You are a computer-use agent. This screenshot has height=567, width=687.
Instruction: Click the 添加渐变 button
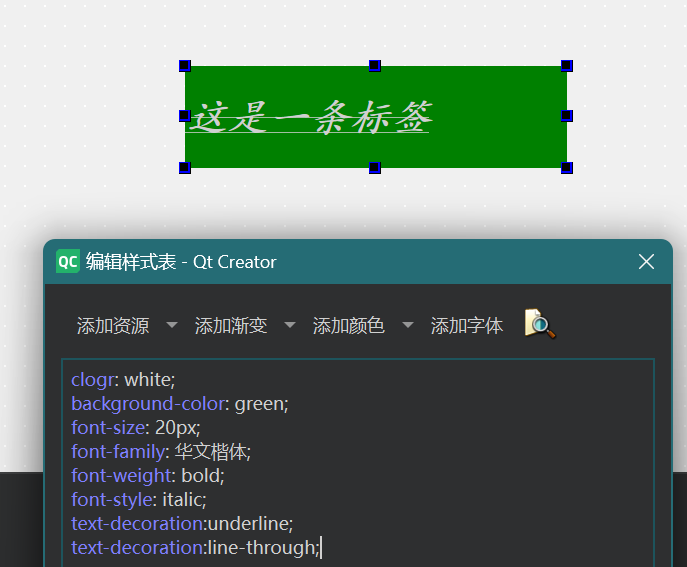click(231, 326)
